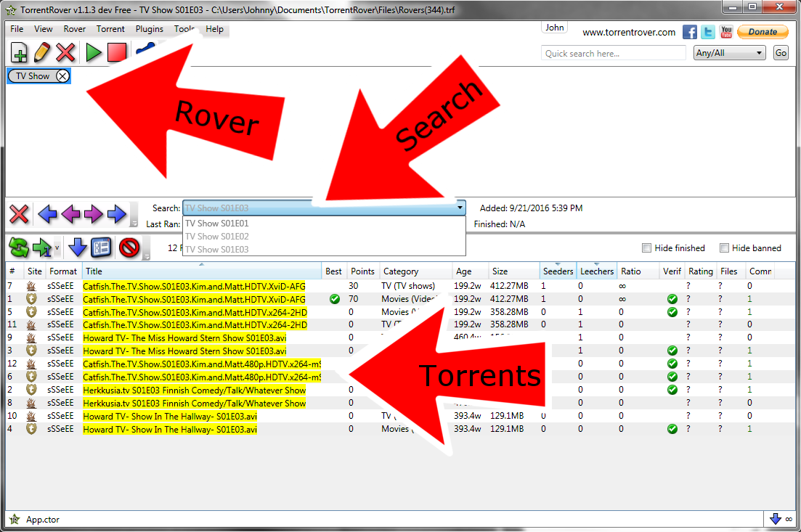Open the Plugins menu
The height and width of the screenshot is (532, 801).
click(149, 29)
